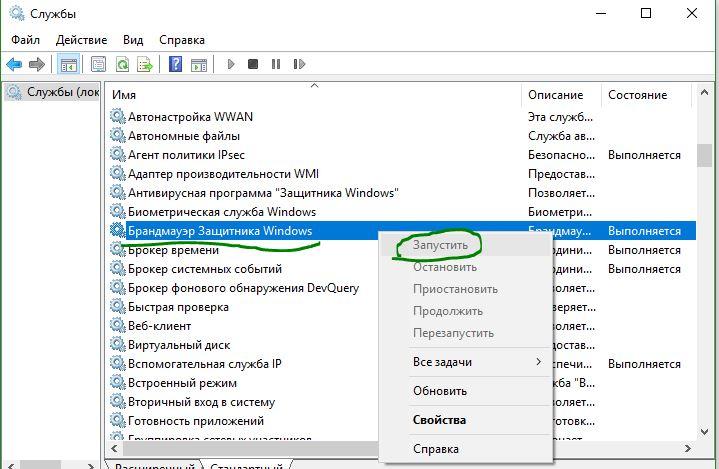
Task: Click gear icon of Брокер времени
Action: 118,250
